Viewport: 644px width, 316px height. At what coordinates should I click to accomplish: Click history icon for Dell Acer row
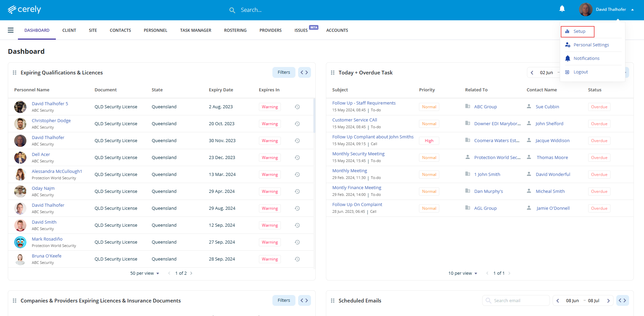tap(297, 158)
